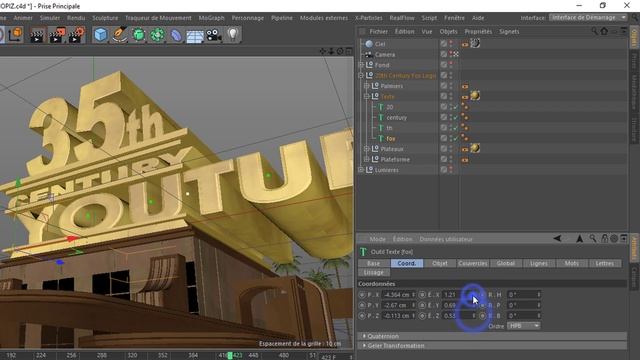Open the MoGraph menu

(211, 18)
